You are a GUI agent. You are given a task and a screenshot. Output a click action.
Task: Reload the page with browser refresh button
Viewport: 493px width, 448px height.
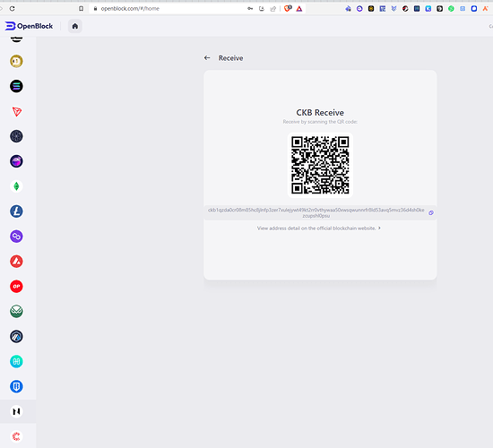(12, 8)
